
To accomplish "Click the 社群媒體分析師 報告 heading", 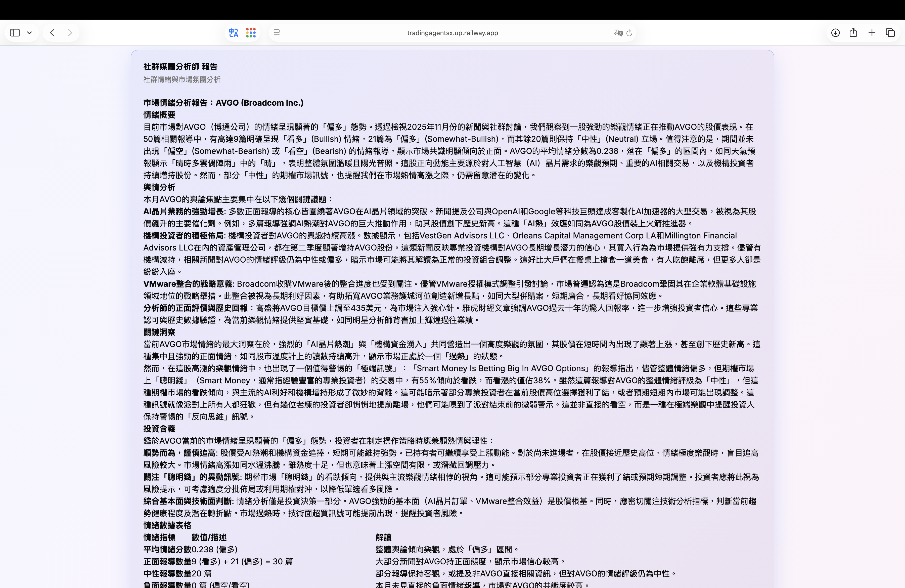I will point(180,67).
